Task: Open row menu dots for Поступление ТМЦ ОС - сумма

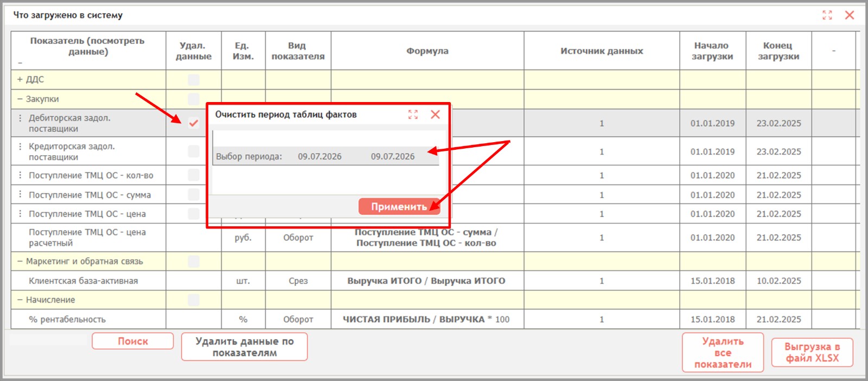Action: (20, 194)
